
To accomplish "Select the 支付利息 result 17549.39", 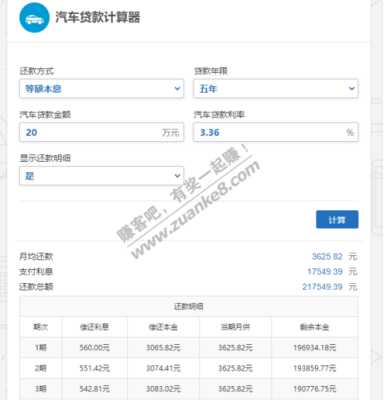I will point(325,272).
